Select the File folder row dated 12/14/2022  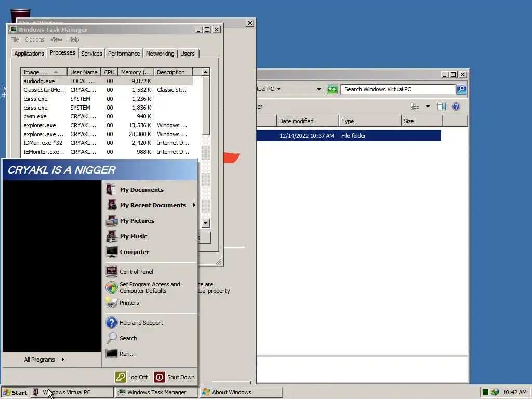[x=349, y=136]
